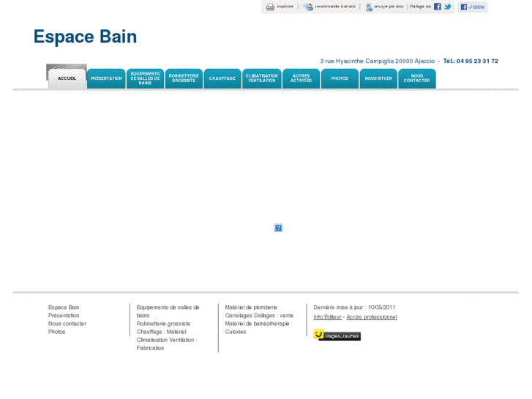
Task: Click the Facebook J'aime like button
Action: click(x=472, y=7)
